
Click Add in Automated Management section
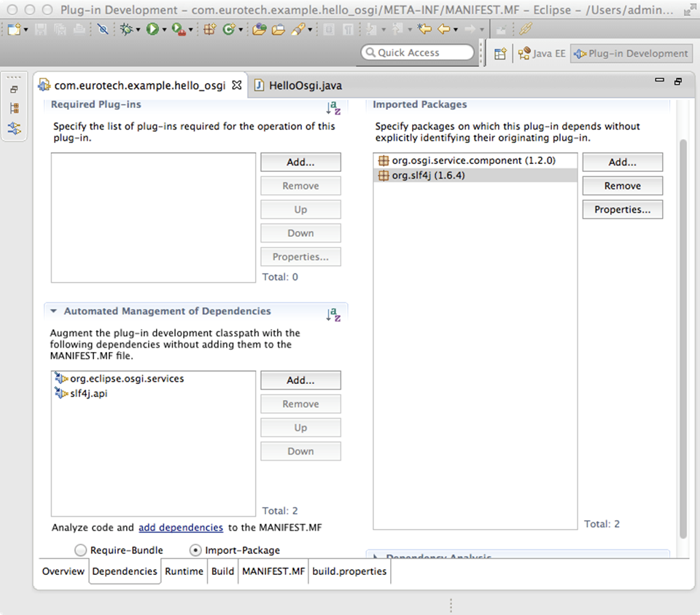(x=300, y=380)
